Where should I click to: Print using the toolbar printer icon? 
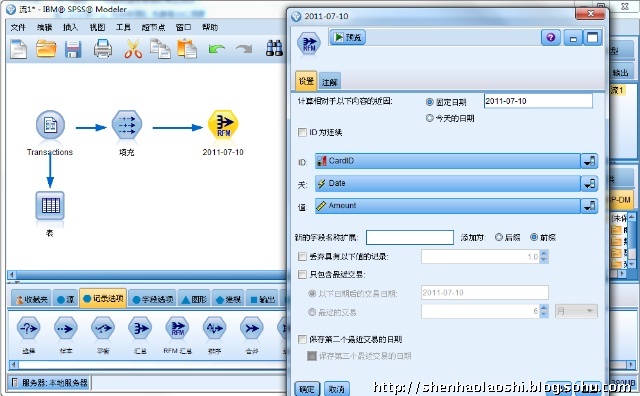102,49
